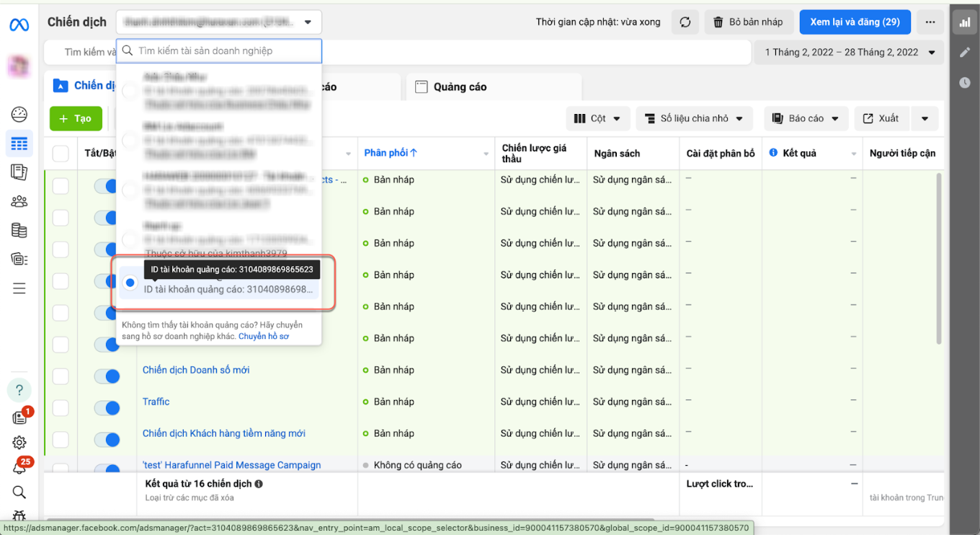Viewport: 980px width, 535px height.
Task: Click the Meta logo icon
Action: click(19, 25)
